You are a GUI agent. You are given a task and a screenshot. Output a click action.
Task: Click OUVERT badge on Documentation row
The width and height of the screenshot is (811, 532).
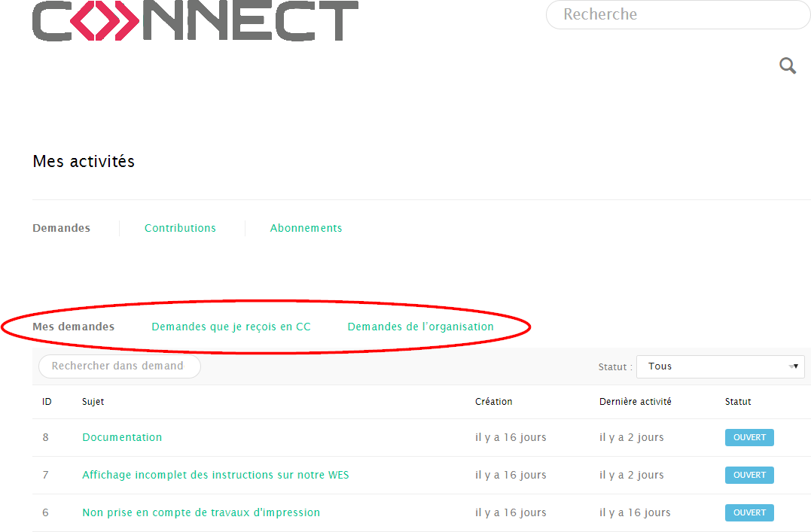[748, 437]
